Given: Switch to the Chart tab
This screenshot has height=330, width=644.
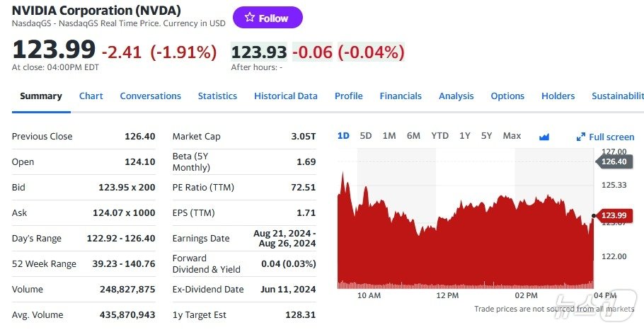Looking at the screenshot, I should pyautogui.click(x=91, y=96).
